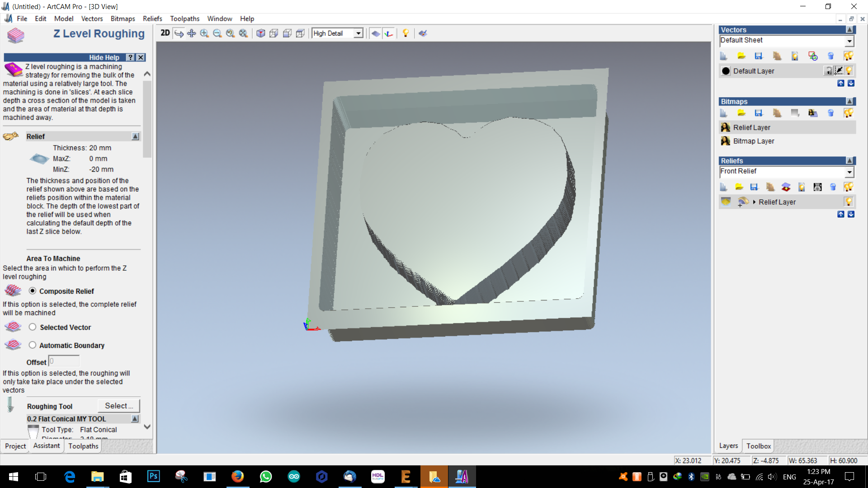Open Firefox from the taskbar
This screenshot has width=868, height=488.
point(237,477)
